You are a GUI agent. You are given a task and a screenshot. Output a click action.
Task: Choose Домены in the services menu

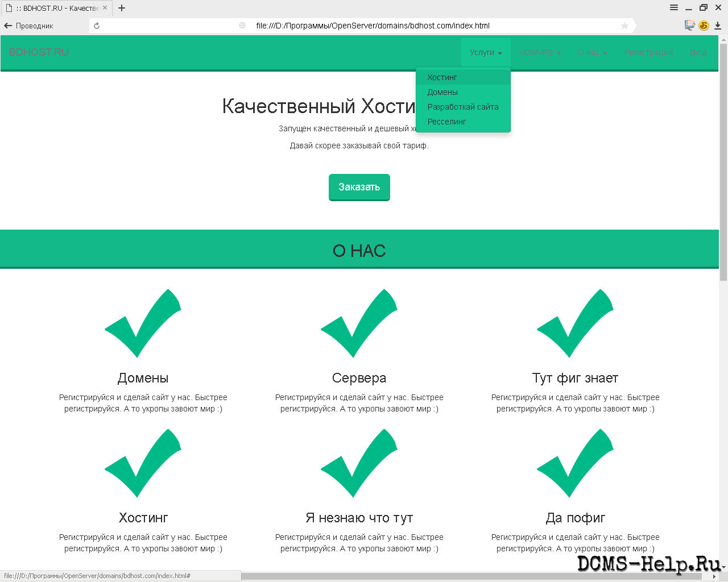[442, 92]
